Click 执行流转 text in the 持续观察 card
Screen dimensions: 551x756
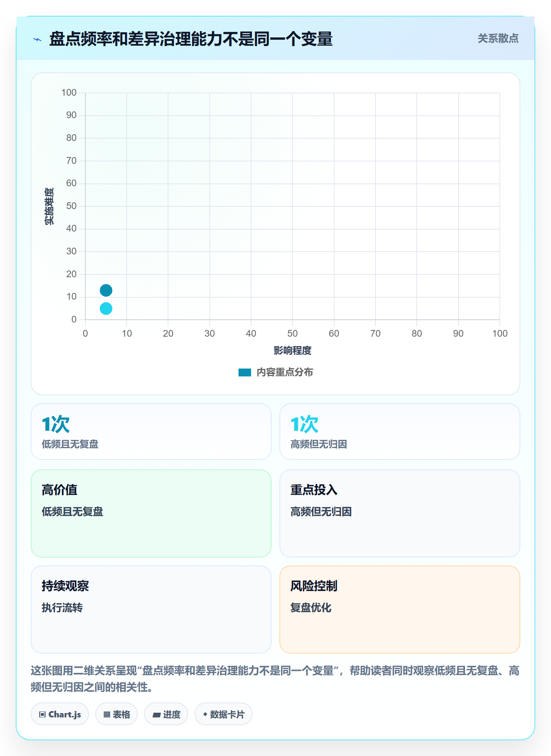tap(62, 608)
